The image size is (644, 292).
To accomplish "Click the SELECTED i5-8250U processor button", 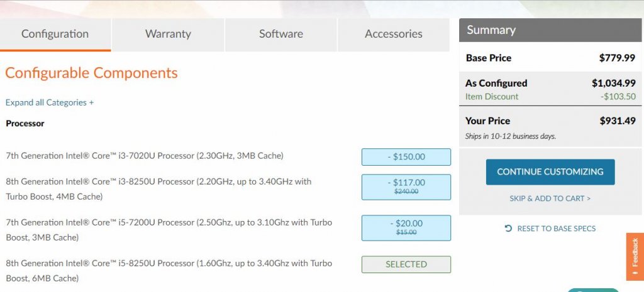I will [x=406, y=264].
